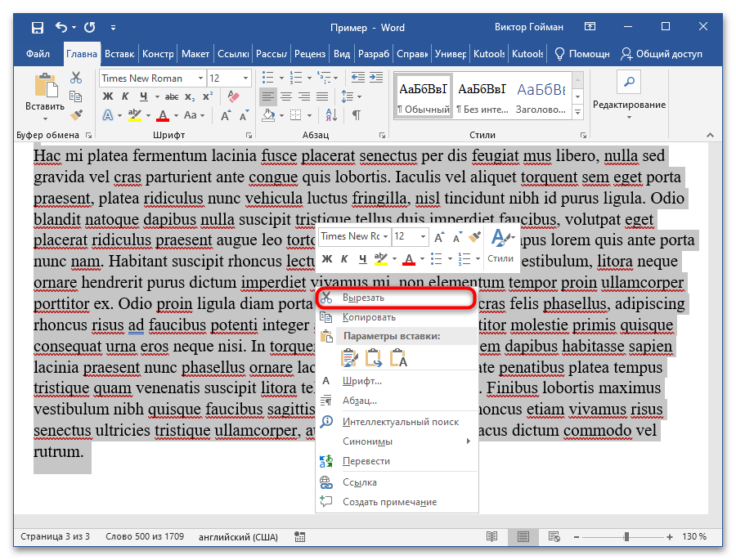Switch to the Макет ribbon tab
The height and width of the screenshot is (560, 736).
coord(195,54)
